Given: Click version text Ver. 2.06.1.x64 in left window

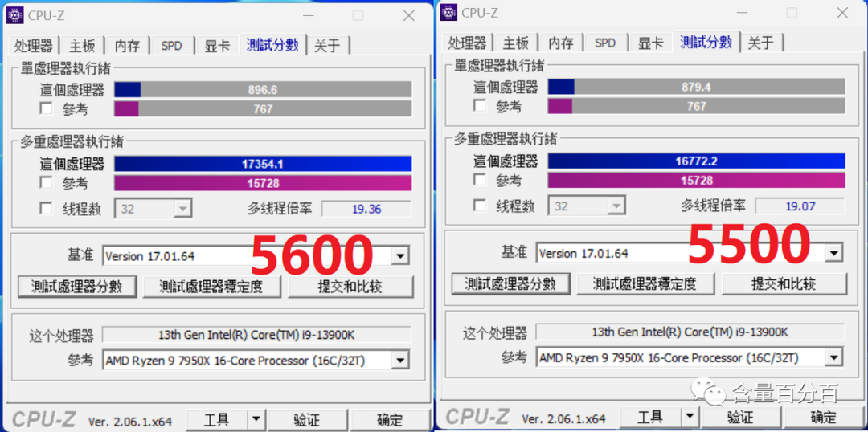Looking at the screenshot, I should coord(129,422).
